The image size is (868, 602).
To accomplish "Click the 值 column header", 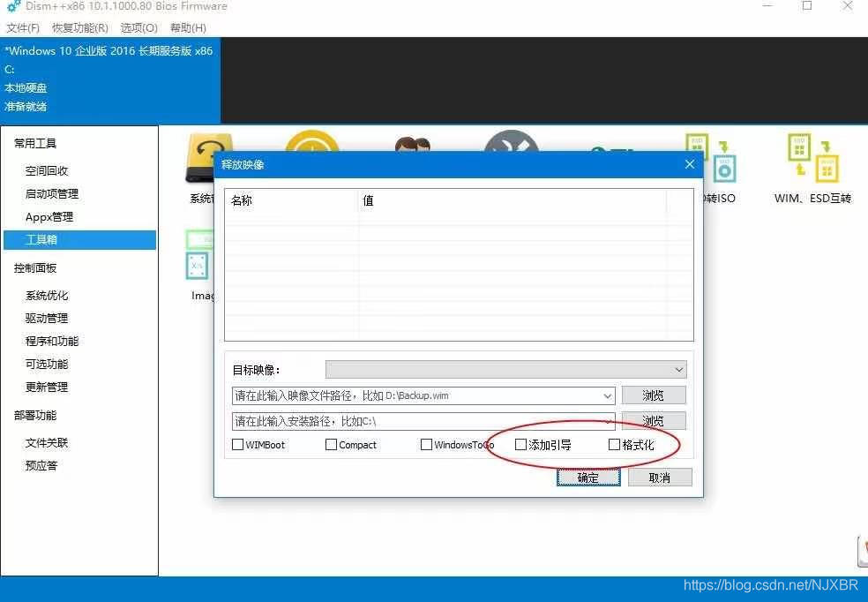I will pos(512,200).
